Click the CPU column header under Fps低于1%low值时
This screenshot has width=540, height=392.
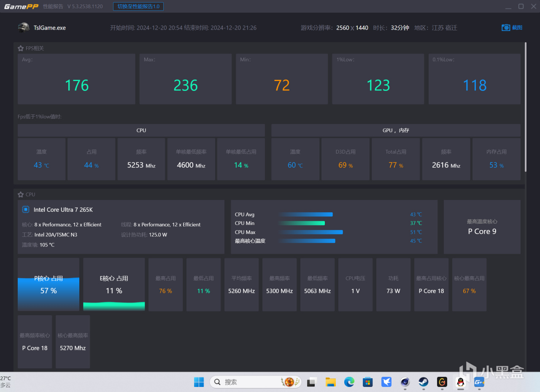click(141, 130)
